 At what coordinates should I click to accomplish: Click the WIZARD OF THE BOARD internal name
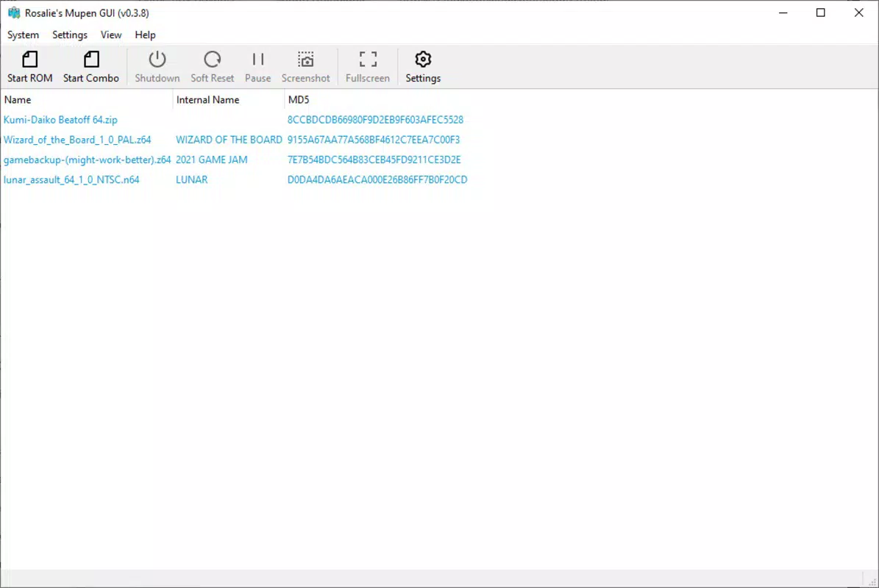(229, 140)
